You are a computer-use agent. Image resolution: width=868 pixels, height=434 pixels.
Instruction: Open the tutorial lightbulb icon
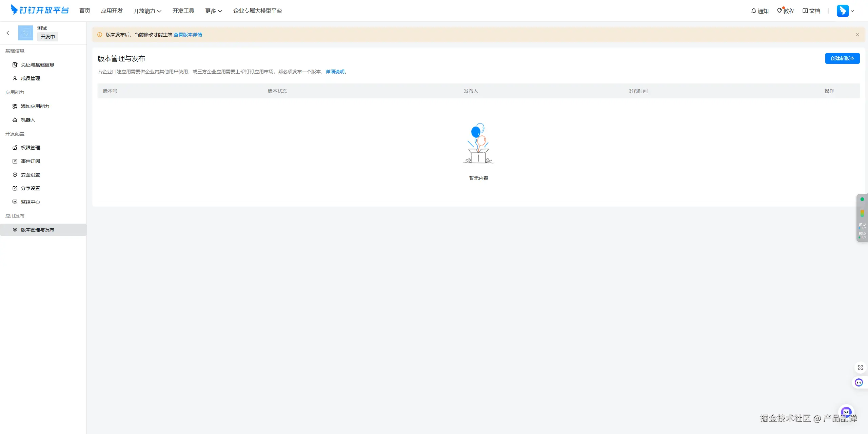780,11
